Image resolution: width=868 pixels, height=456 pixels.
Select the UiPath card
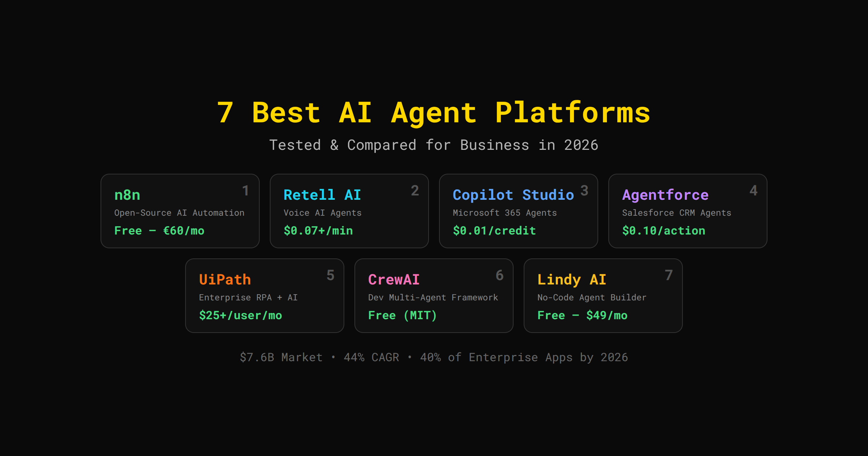225,279
